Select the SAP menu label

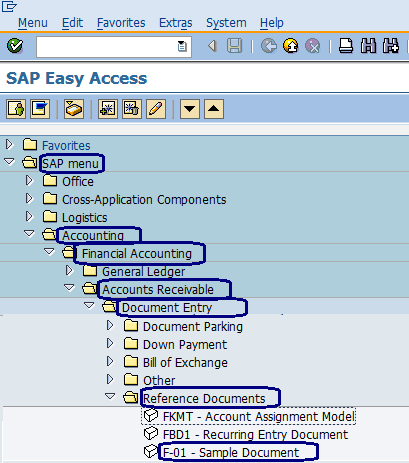(x=70, y=164)
